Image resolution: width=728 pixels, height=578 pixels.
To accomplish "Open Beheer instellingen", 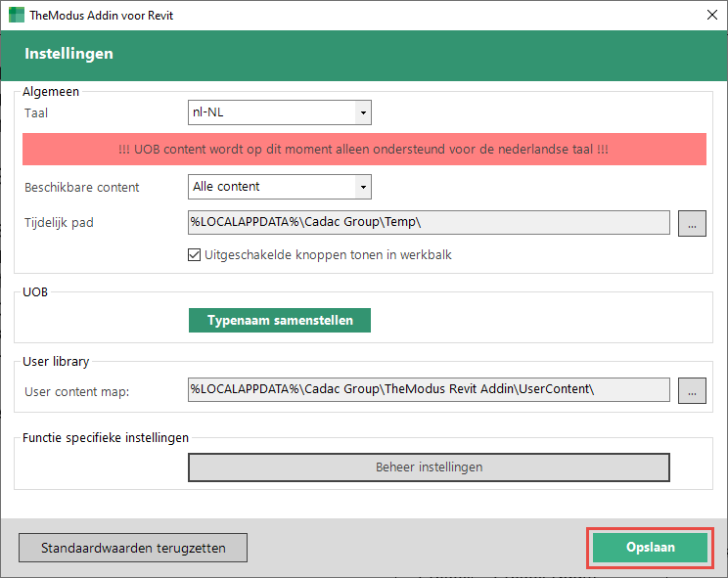I will coord(429,467).
